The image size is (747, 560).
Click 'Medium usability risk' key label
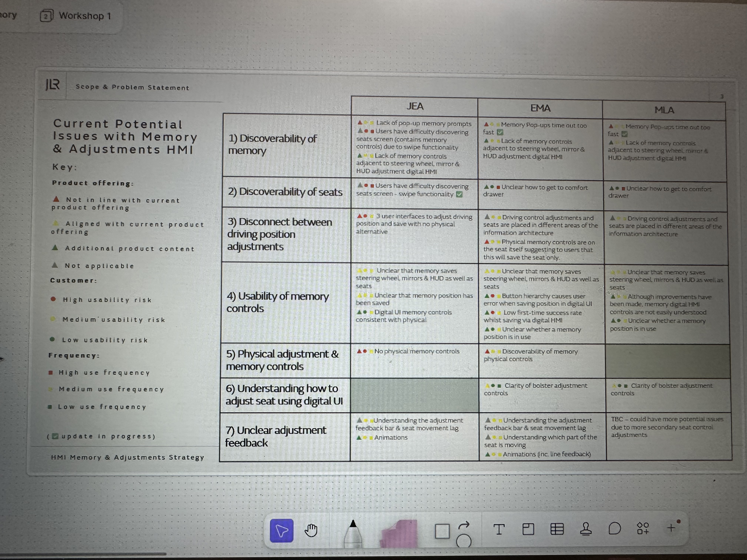pos(114,319)
